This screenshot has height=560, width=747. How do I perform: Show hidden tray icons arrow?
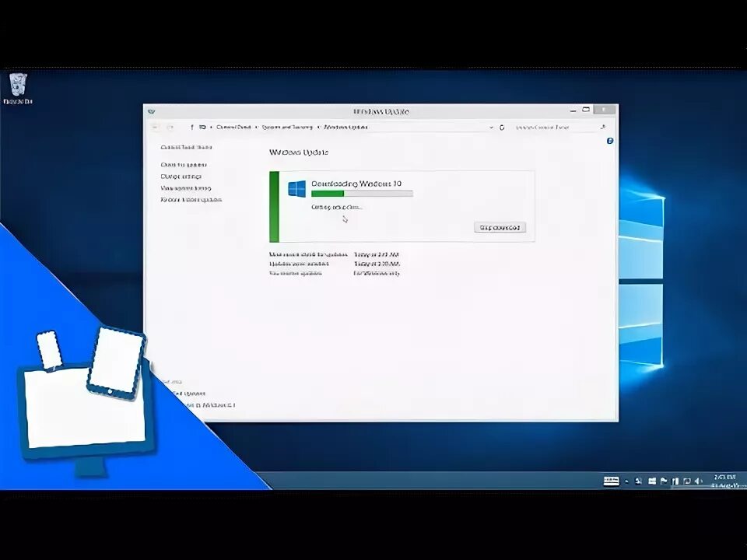[626, 481]
